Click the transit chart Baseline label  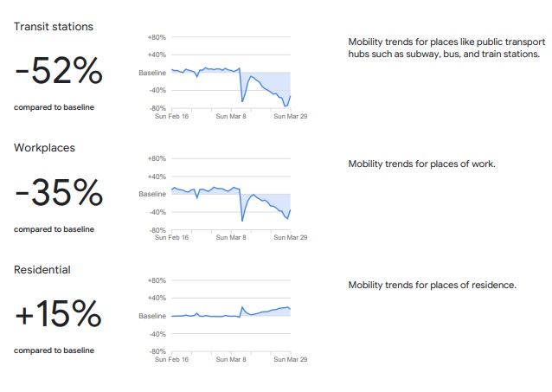[x=152, y=73]
